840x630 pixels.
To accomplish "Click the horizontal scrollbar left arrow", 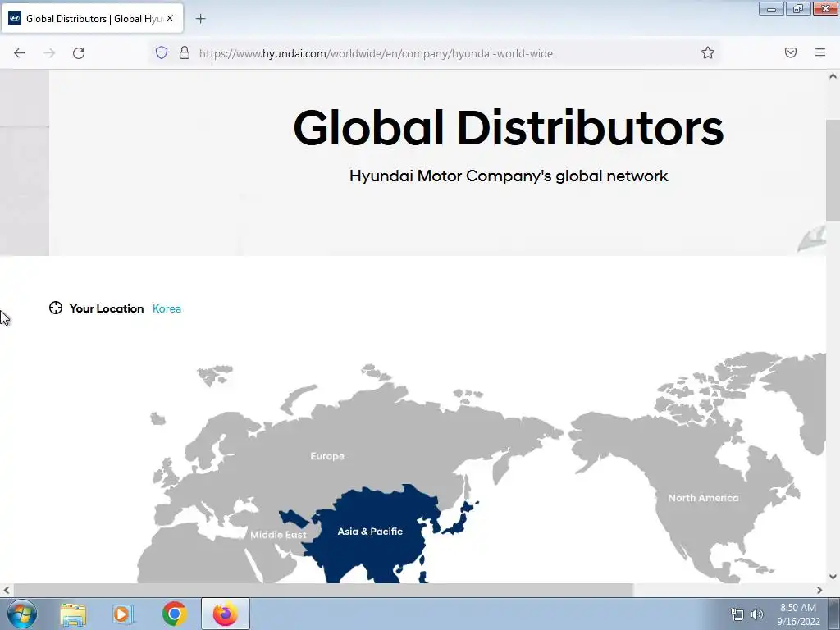I will [x=7, y=591].
